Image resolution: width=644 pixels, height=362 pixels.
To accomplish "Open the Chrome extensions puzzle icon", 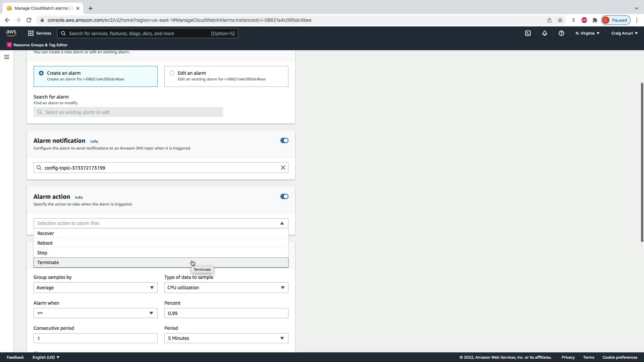I will click(595, 20).
